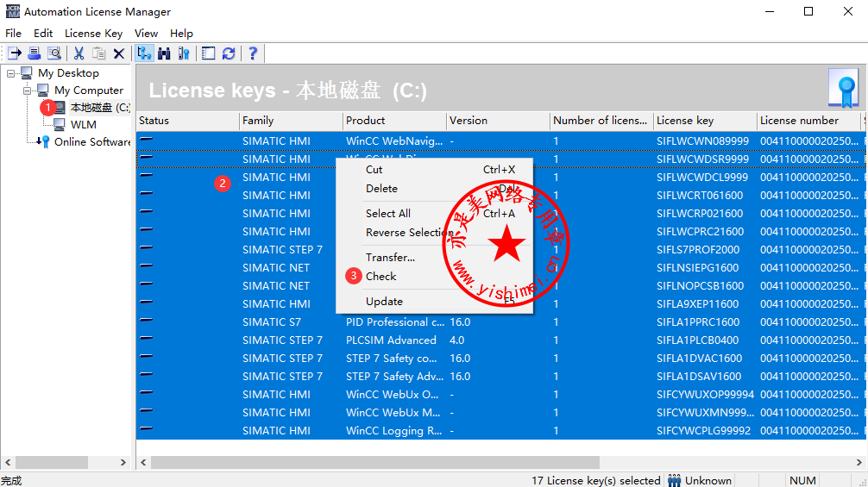
Task: Click the Online Software ribbon icon
Action: tap(43, 141)
